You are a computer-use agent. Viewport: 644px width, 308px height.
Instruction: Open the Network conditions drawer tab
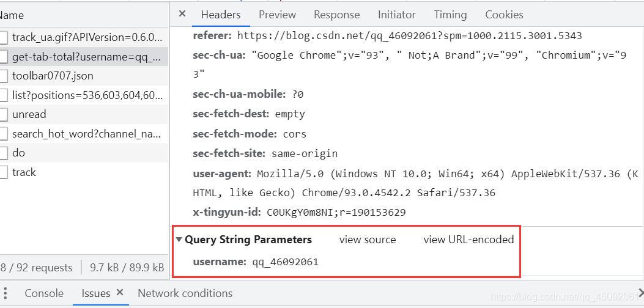tap(185, 293)
